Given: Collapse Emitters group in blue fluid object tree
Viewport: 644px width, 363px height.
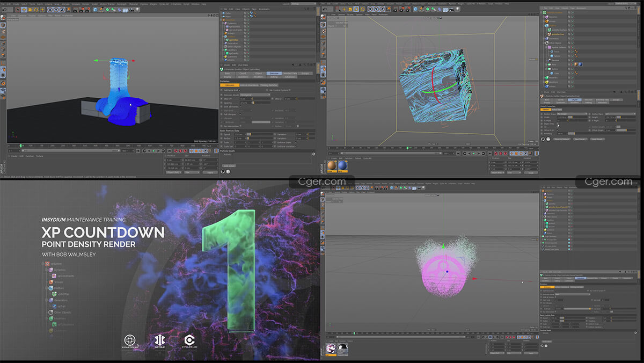Looking at the screenshot, I should pyautogui.click(x=223, y=37).
